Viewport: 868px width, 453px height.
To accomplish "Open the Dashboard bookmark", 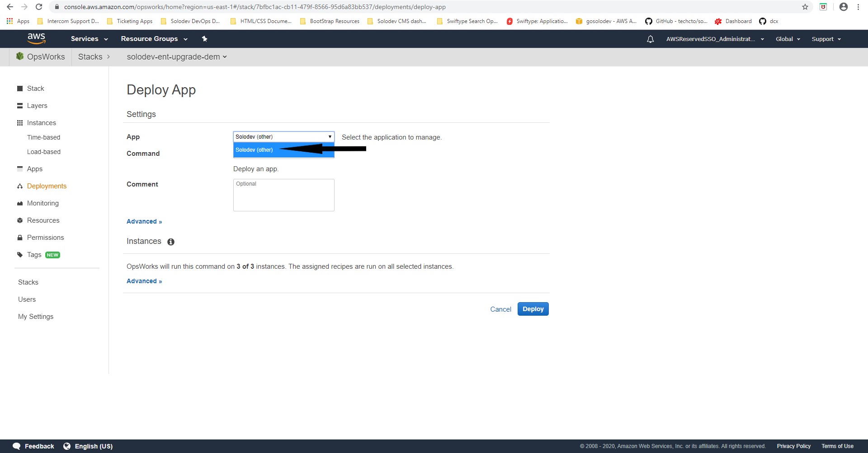I will (733, 21).
